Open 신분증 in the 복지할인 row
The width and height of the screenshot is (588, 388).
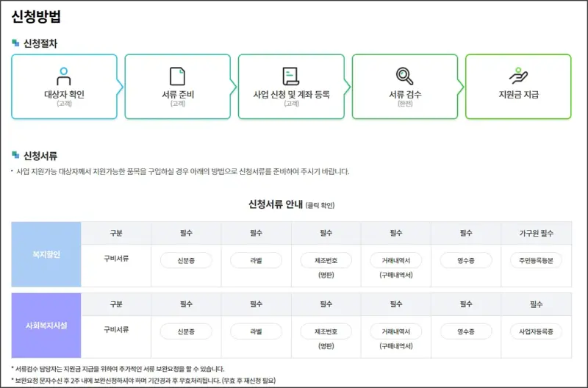(186, 261)
